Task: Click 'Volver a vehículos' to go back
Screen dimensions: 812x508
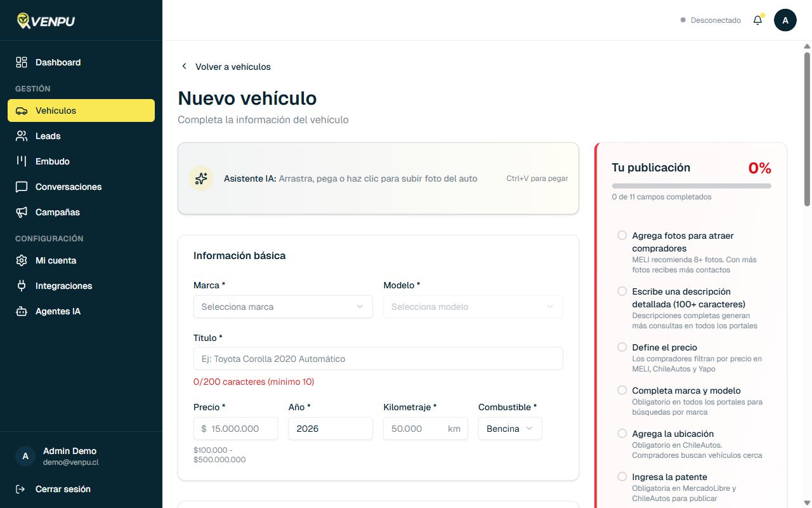Action: pyautogui.click(x=225, y=67)
